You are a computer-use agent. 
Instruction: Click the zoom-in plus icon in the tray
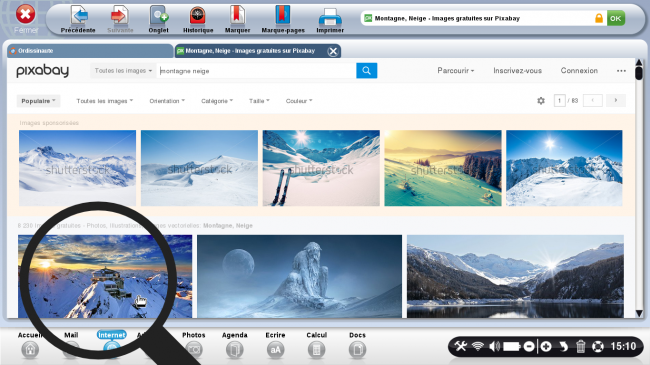(x=546, y=346)
